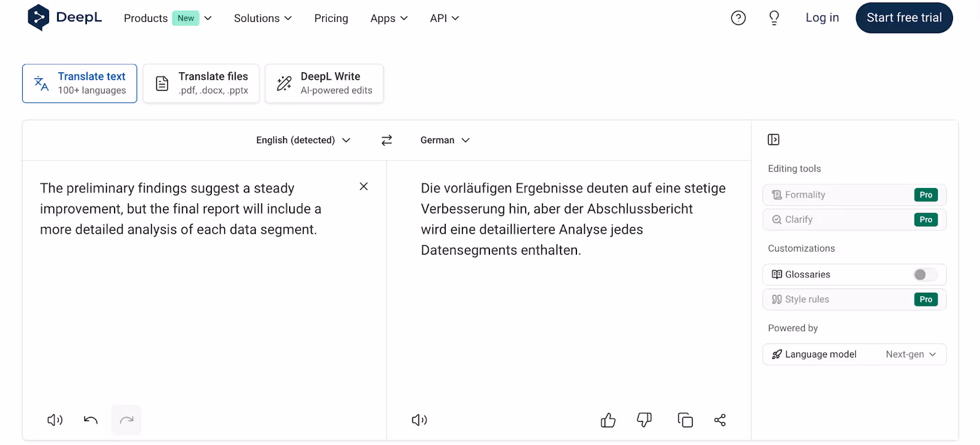Image resolution: width=980 pixels, height=445 pixels.
Task: Expand the API menu
Action: tap(445, 18)
